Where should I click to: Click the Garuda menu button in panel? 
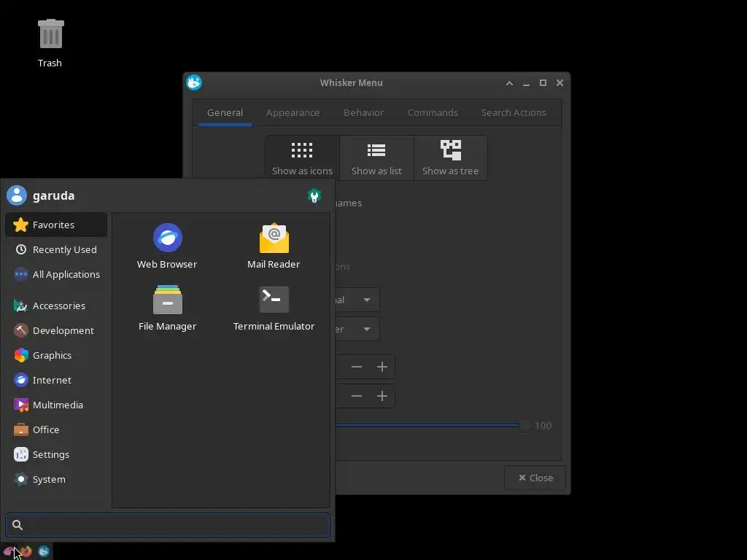click(9, 551)
